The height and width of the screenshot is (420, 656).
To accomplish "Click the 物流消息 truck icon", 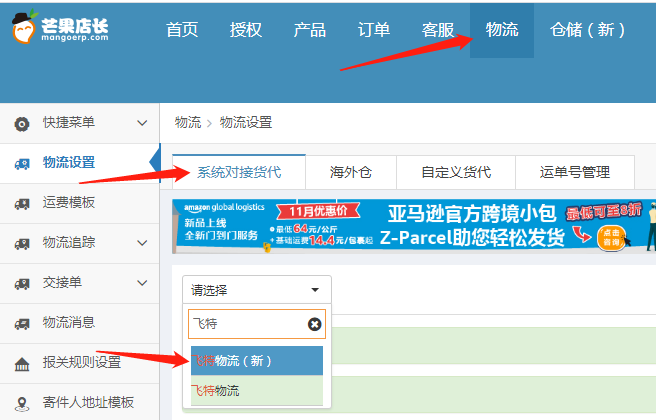I will pos(22,323).
